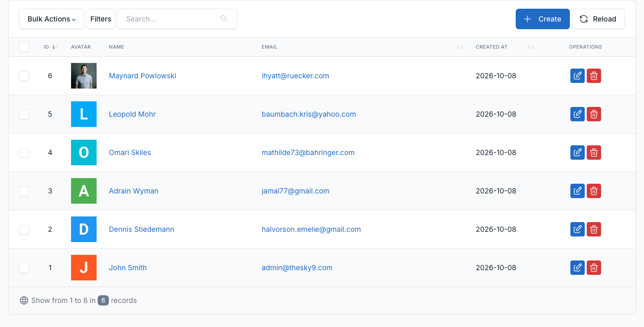Sort table by Created At arrows
Screen dimensions: 644x327
(x=531, y=47)
